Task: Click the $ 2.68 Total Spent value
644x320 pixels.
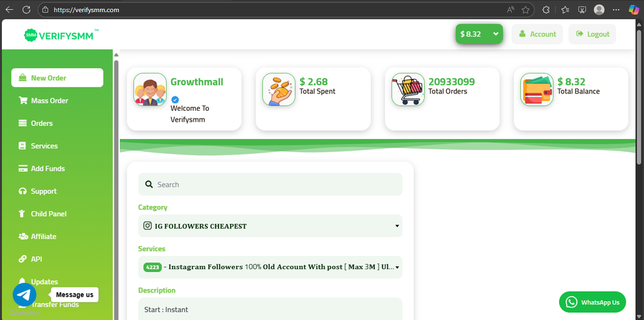Action: click(314, 81)
